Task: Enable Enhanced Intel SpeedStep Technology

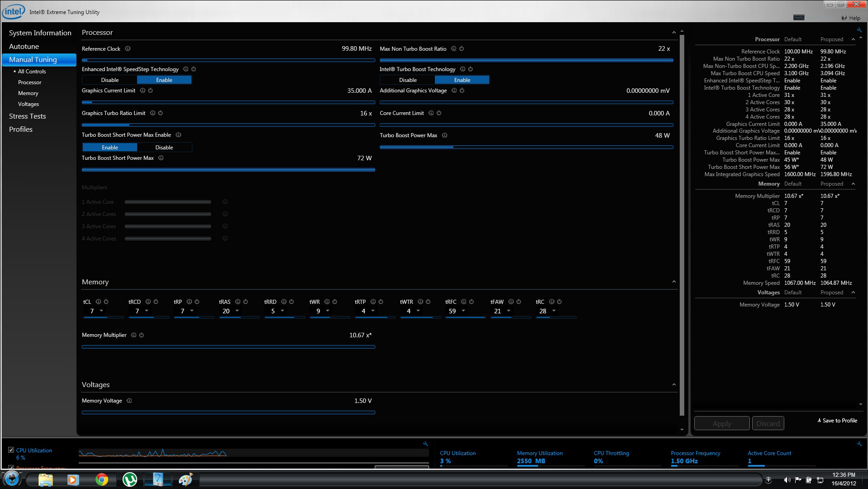Action: [164, 80]
